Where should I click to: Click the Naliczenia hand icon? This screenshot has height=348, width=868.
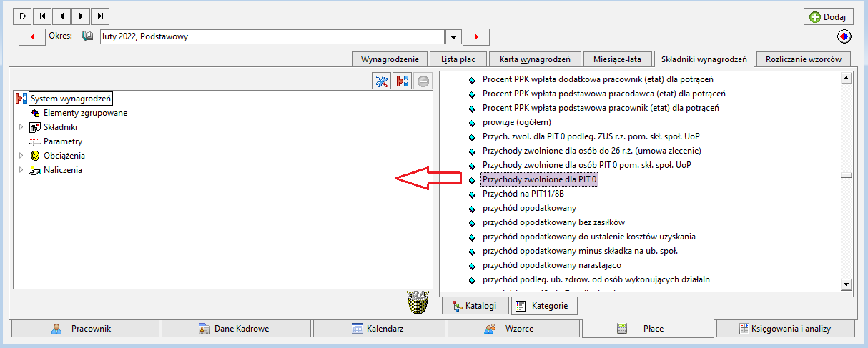click(34, 170)
